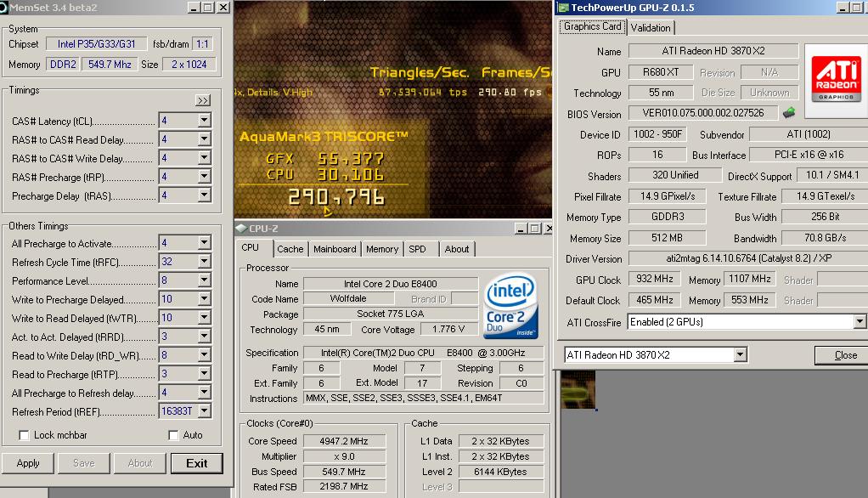Open the RAS# Precharge (tRP) dropdown

[205, 177]
